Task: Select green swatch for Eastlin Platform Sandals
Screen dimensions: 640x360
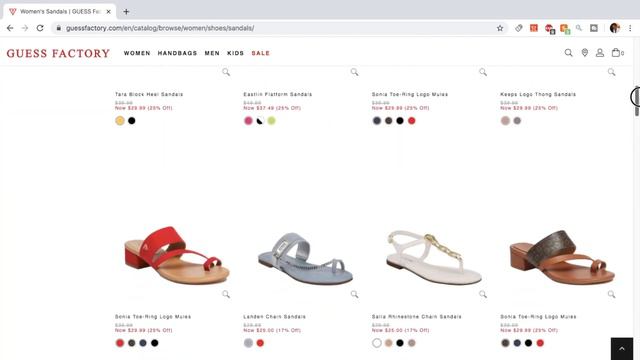Action: point(271,121)
